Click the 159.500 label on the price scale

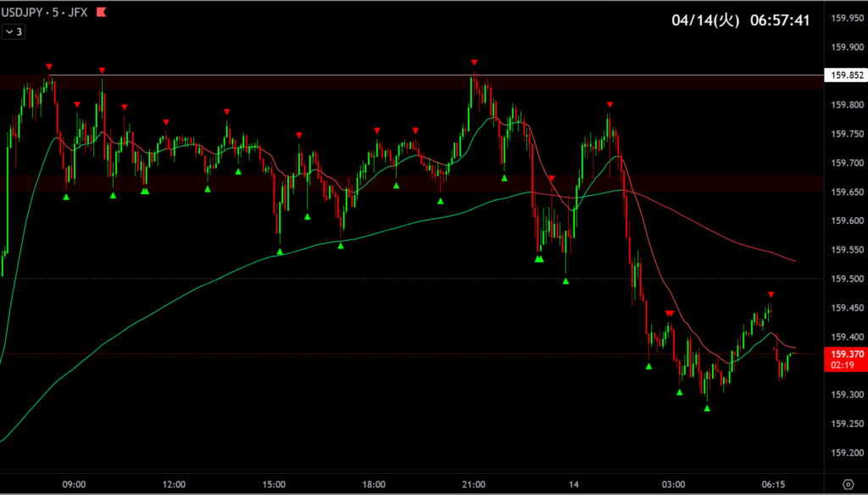[847, 279]
